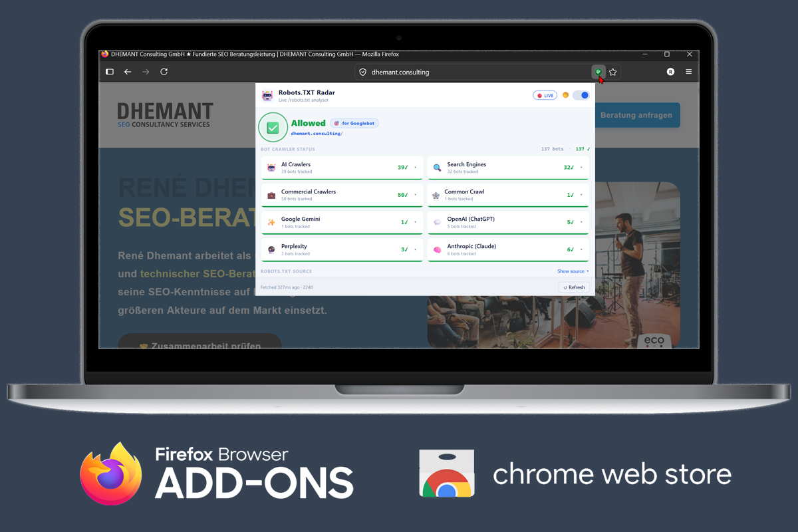The width and height of the screenshot is (798, 532).
Task: Expand the Common Crawl card arrow
Action: (581, 195)
